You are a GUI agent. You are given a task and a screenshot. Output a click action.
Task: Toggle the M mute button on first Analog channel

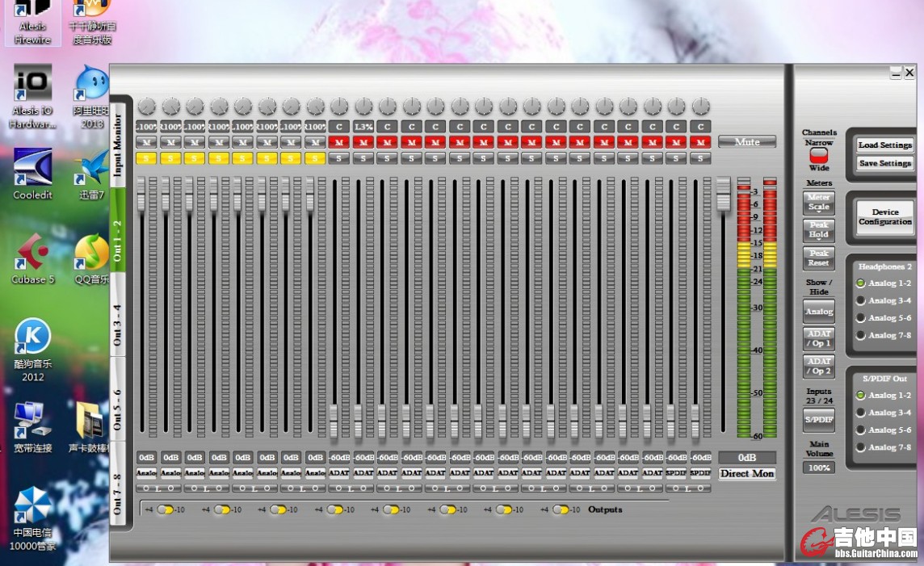click(x=147, y=142)
